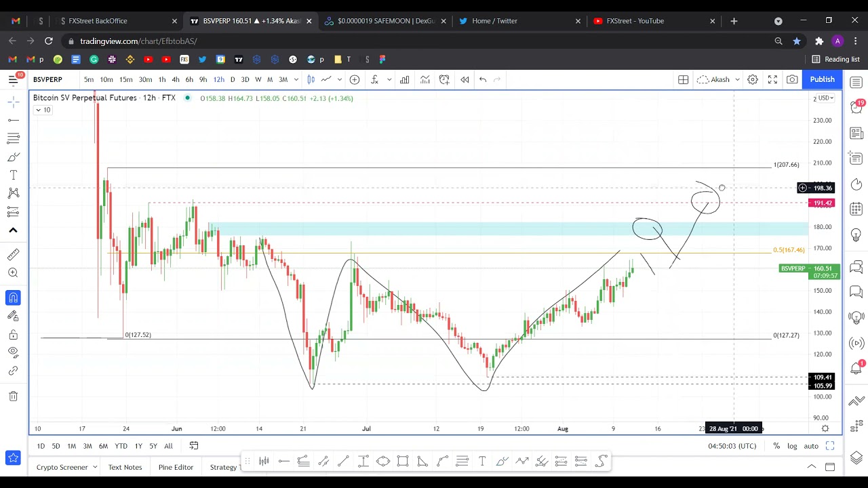Viewport: 868px width, 488px height.
Task: Click the go to date calendar icon
Action: coord(194,446)
